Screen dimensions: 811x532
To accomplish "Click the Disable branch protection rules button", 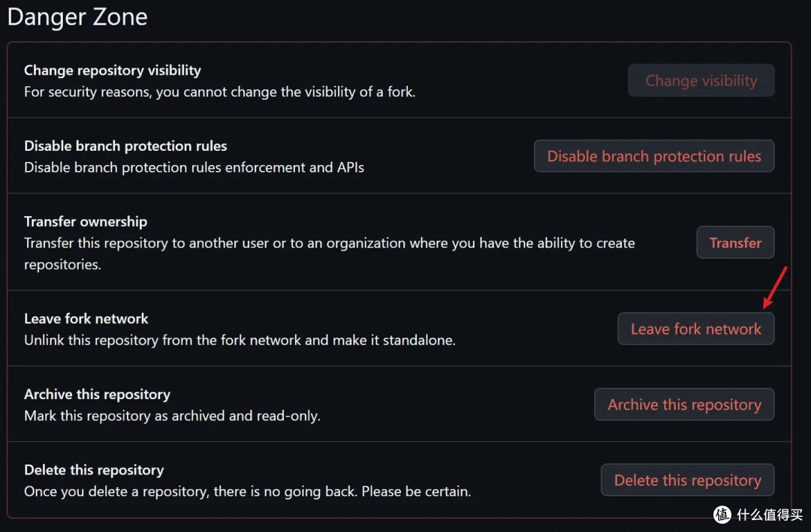I will pos(654,155).
